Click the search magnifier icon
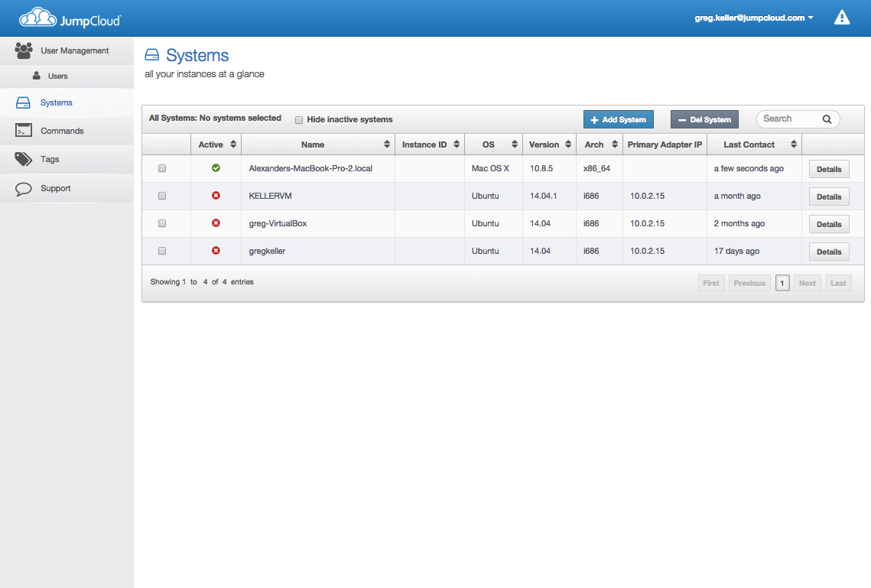Screen dimensions: 871x588 (x=827, y=119)
